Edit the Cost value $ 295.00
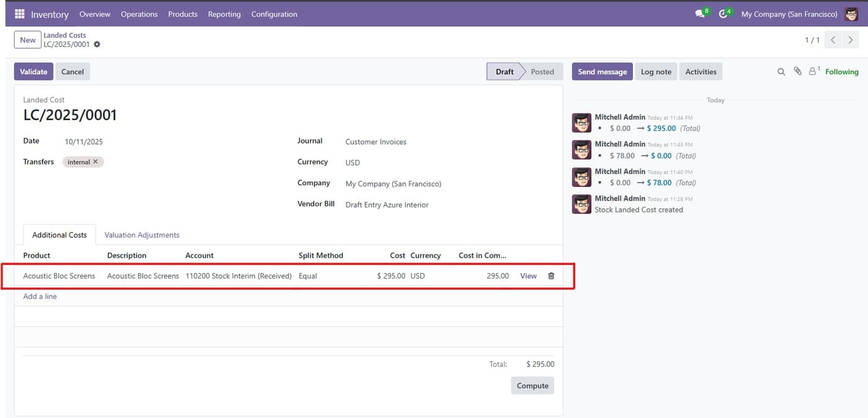 coord(391,276)
